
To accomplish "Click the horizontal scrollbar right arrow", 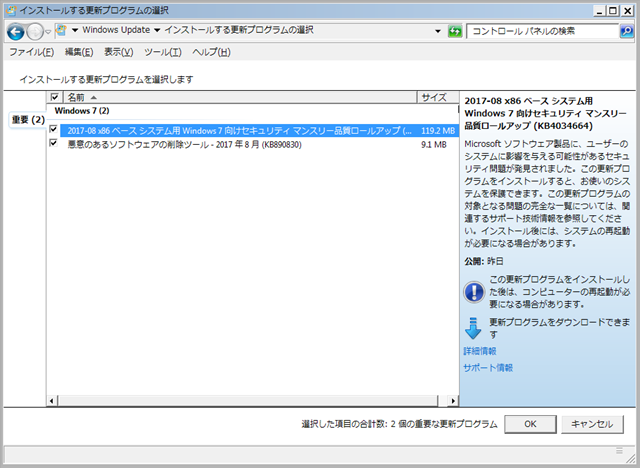I will (453, 401).
